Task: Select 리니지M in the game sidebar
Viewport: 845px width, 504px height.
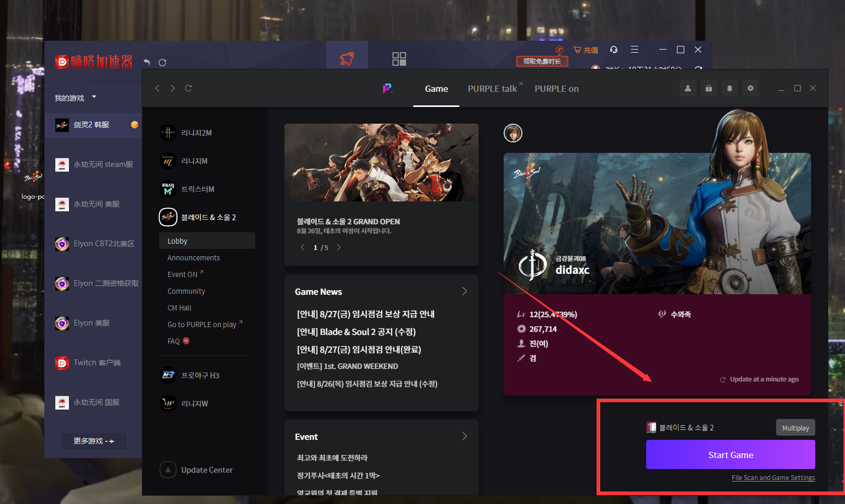Action: point(184,161)
